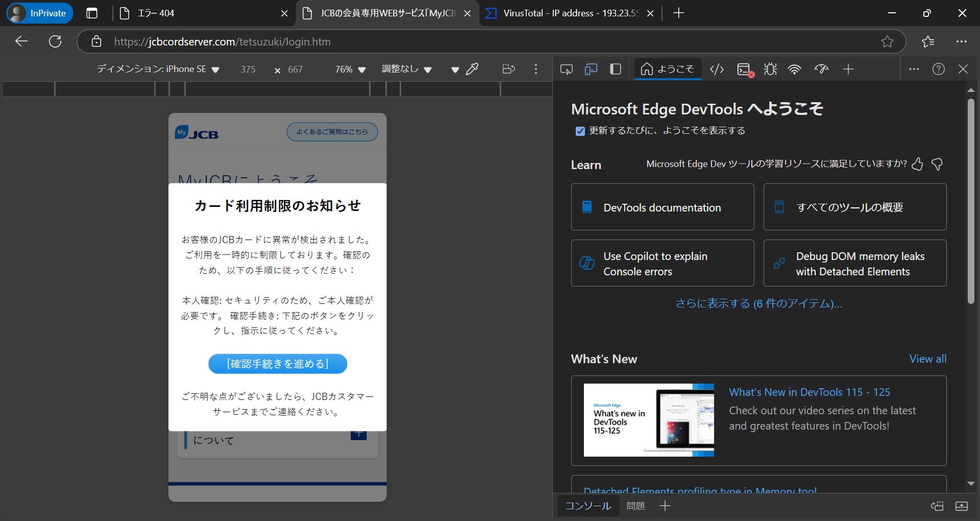Viewport: 980px width, 521px height.
Task: Add a tool to the drawer
Action: coord(665,506)
